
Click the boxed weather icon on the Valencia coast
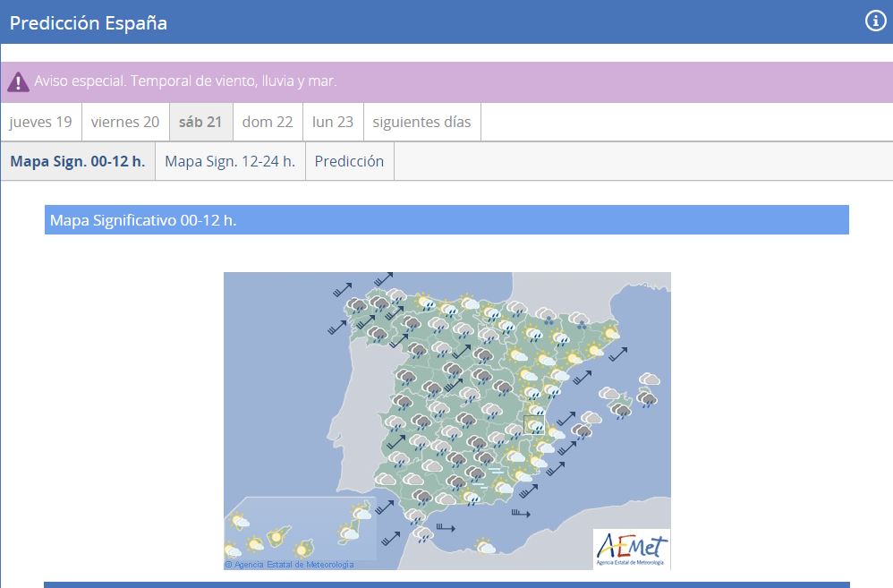534,425
